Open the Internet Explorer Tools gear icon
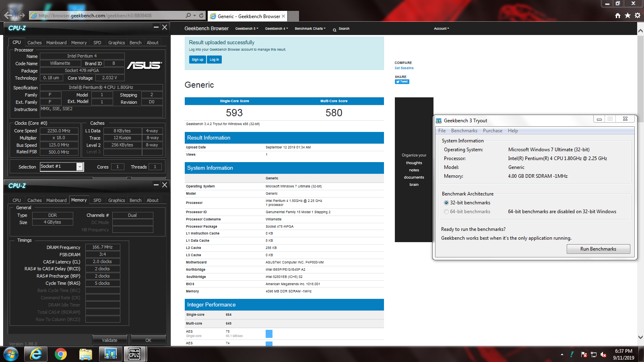Image resolution: width=644 pixels, height=362 pixels. [x=638, y=15]
